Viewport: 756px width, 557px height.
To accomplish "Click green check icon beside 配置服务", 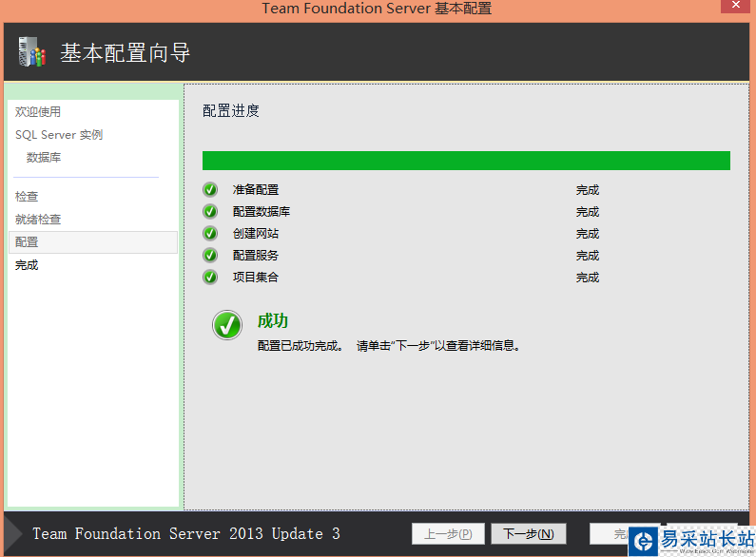I will pos(210,256).
